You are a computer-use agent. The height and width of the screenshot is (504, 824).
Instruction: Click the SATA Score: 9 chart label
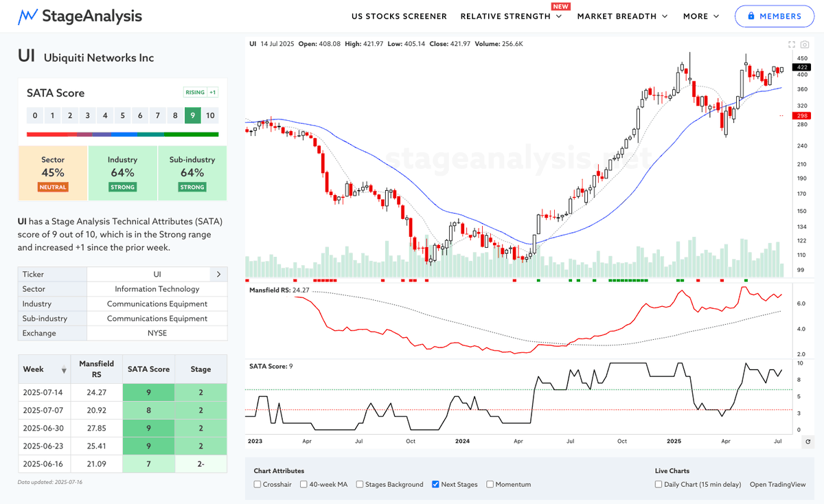coord(271,366)
